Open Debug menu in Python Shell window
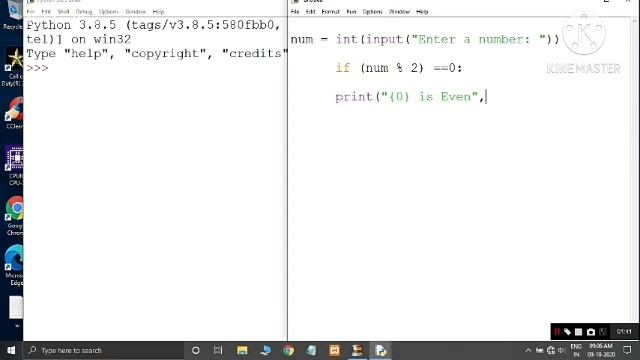Viewport: 640px width, 360px height. tap(84, 12)
